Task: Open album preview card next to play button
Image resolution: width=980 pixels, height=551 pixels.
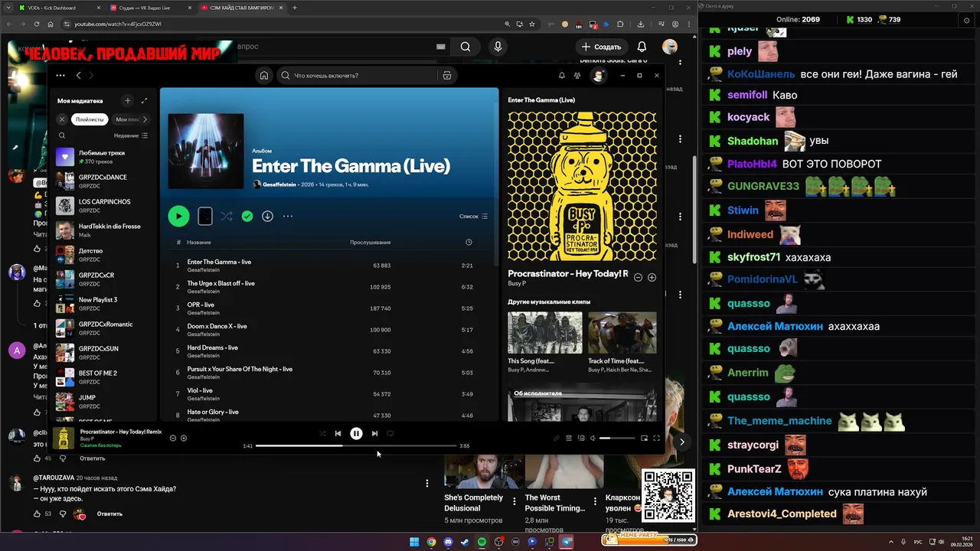Action: point(205,217)
